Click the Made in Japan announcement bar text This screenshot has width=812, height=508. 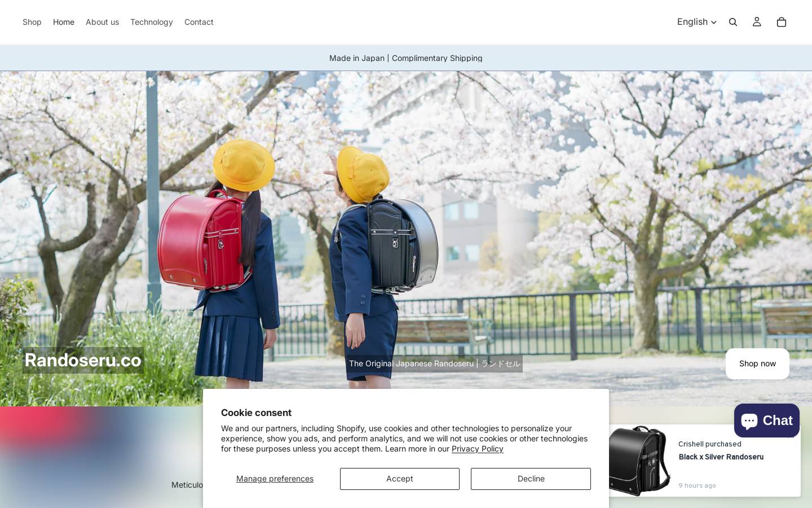(406, 58)
